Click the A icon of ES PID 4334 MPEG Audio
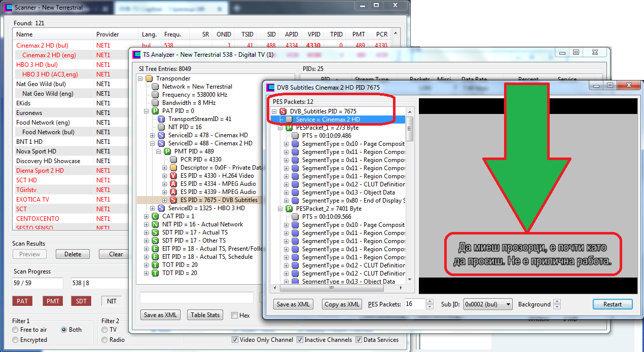This screenshot has width=644, height=352. tap(173, 184)
